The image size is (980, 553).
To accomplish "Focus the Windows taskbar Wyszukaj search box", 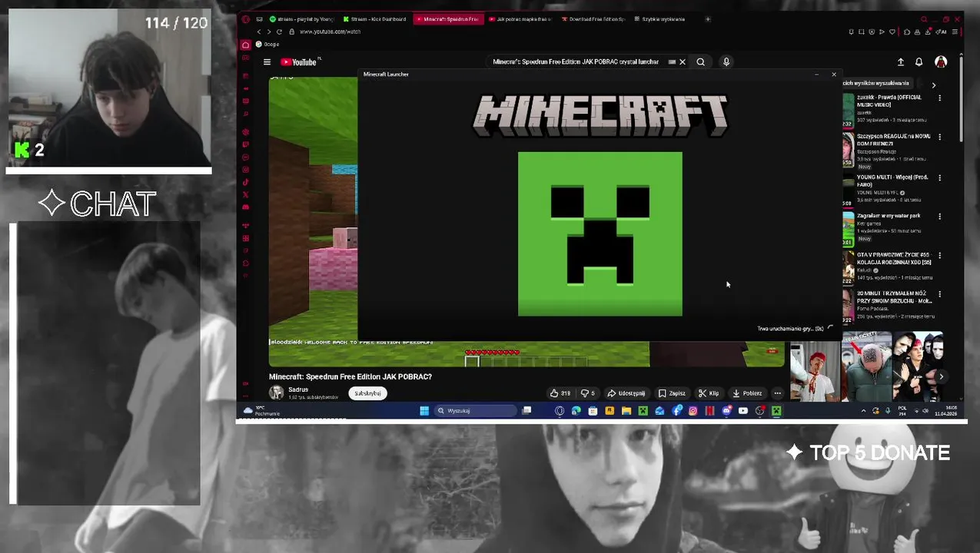I will tap(475, 411).
